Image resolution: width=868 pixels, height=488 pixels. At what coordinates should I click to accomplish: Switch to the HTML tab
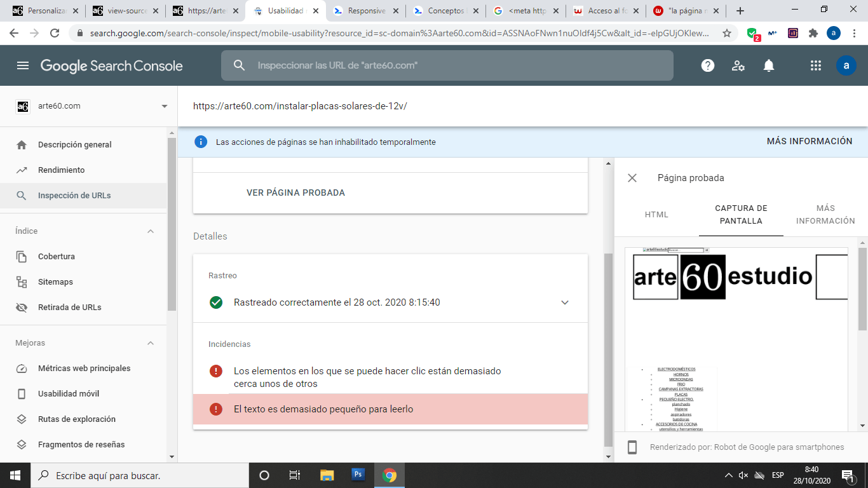pyautogui.click(x=656, y=215)
